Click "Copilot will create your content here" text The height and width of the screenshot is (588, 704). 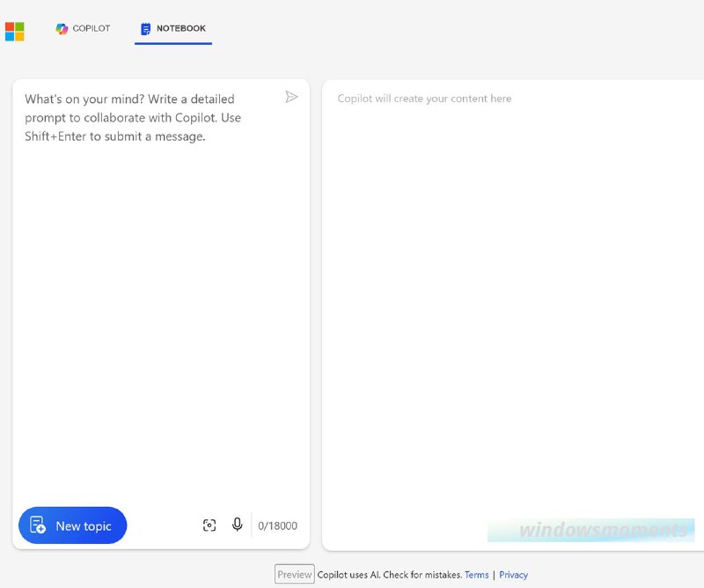pos(424,99)
